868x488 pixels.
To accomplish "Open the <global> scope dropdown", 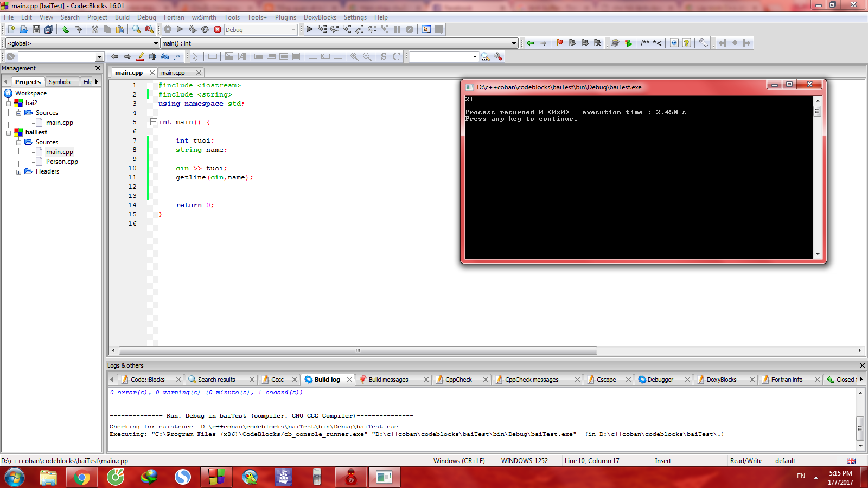I will click(156, 43).
